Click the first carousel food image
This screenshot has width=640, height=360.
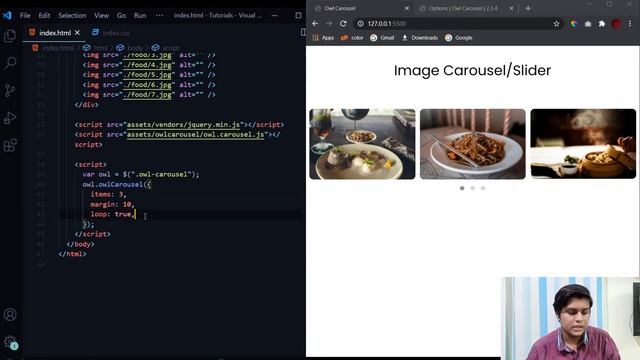click(362, 144)
